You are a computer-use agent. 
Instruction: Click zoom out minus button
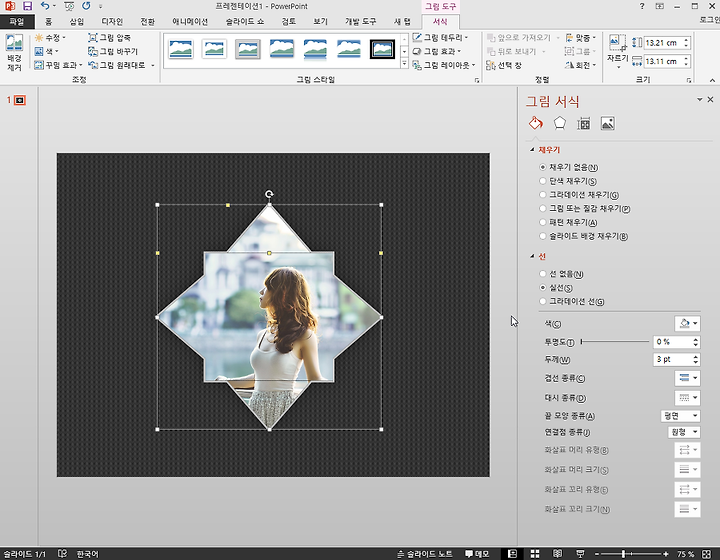tap(597, 554)
